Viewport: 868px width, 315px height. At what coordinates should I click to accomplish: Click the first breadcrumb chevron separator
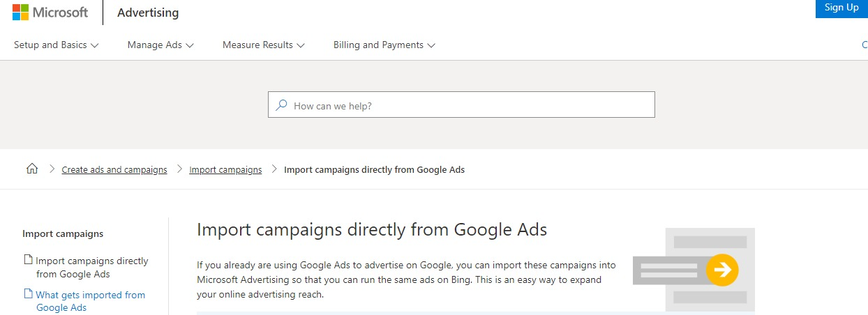pyautogui.click(x=52, y=169)
